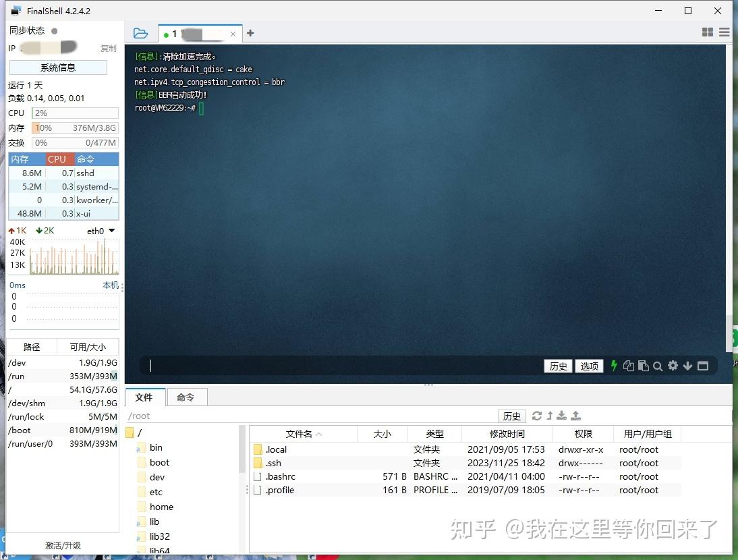Click the 交换 swap usage bar

tap(75, 142)
